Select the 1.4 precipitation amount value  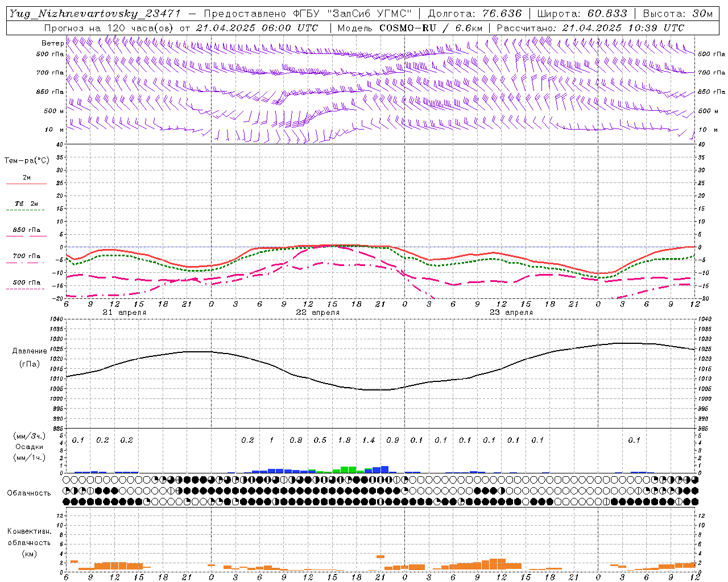(x=369, y=440)
